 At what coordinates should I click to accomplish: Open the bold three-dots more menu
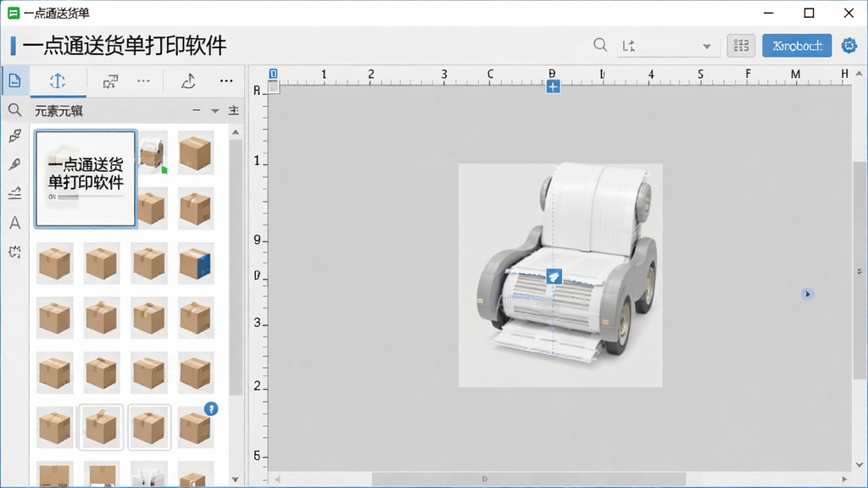tap(226, 80)
